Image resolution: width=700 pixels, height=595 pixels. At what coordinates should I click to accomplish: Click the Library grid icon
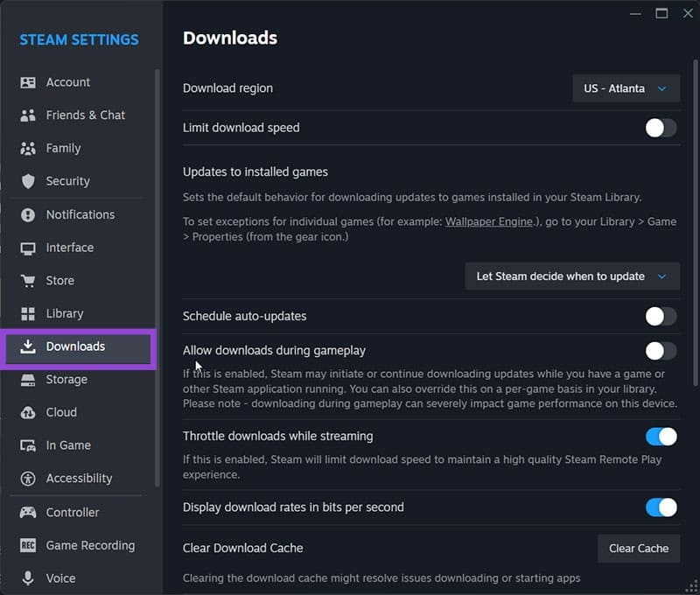tap(30, 314)
